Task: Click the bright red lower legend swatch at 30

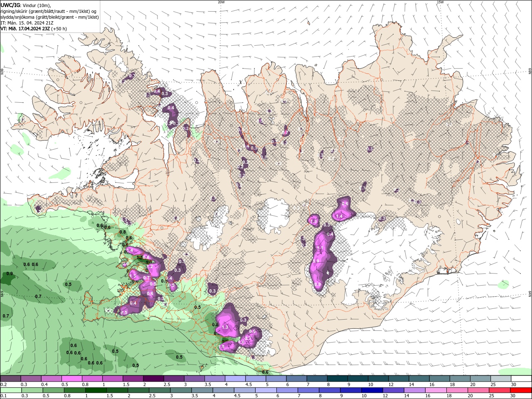Action: click(521, 390)
